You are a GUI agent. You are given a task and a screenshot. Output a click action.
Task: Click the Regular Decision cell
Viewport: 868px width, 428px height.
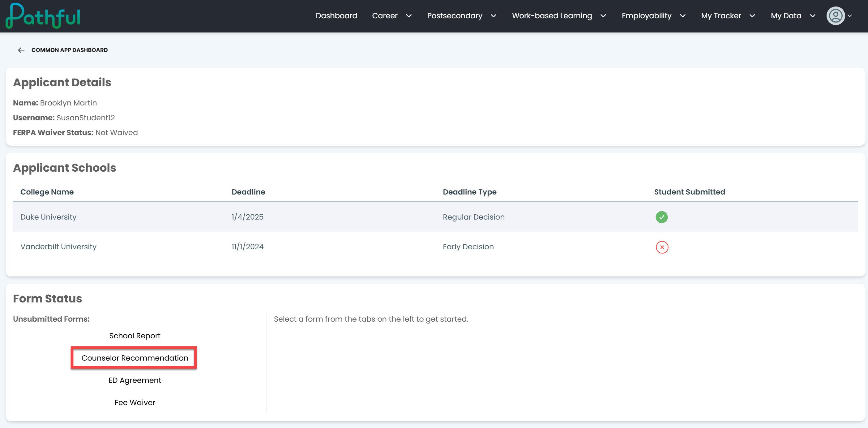(473, 217)
